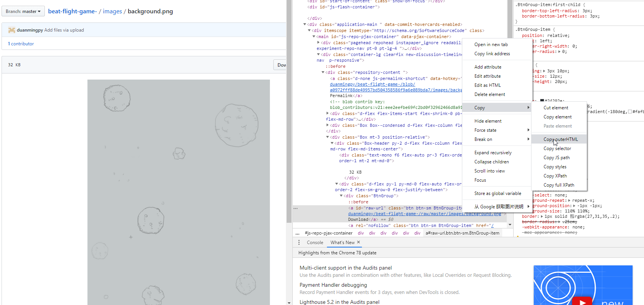Choose Copy outerHTML
Viewport: 644px width, 305px height.
(559, 139)
